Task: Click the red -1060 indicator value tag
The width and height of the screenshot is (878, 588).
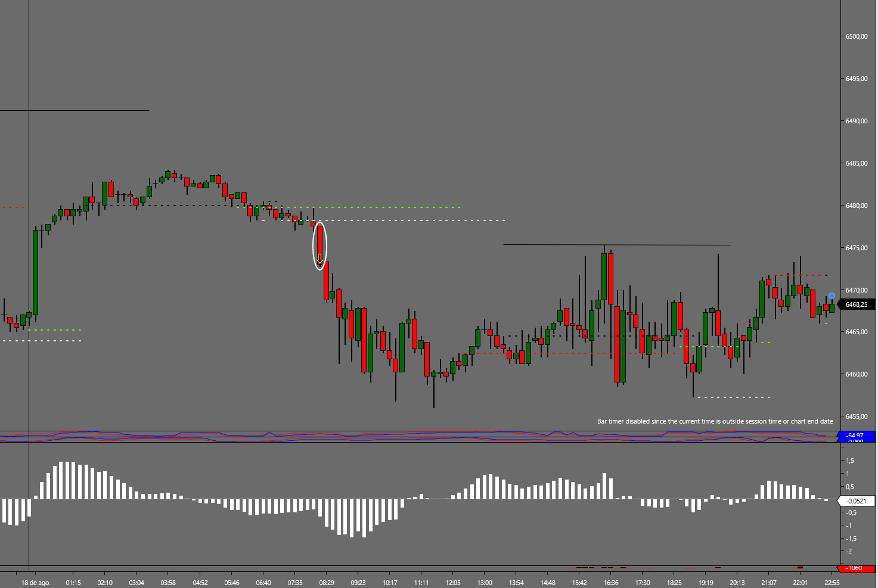Action: point(856,568)
